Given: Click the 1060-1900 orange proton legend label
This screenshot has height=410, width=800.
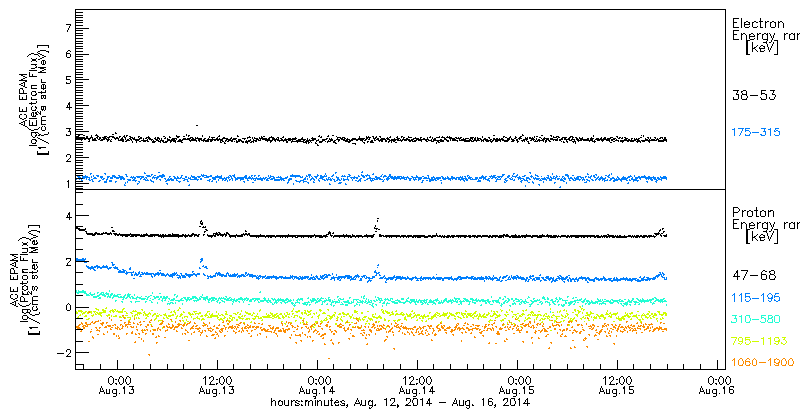Looking at the screenshot, I should 763,362.
